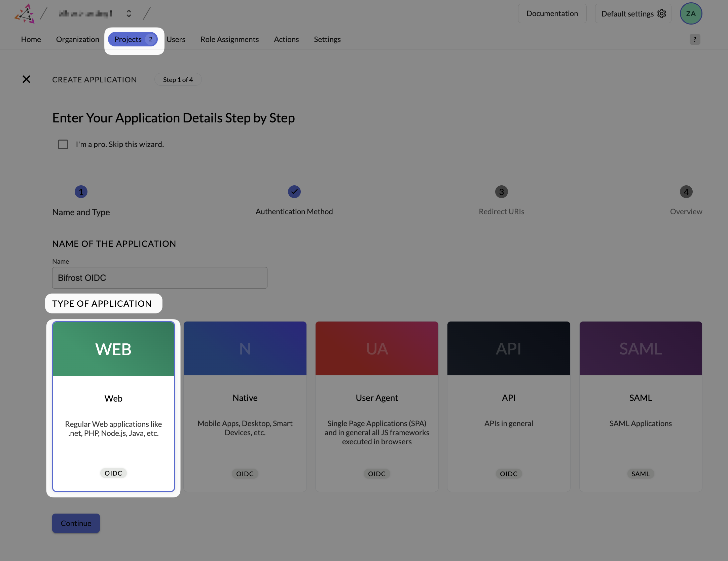Screen dimensions: 728x561
Task: Click the 'Step 1 of 4' badge
Action: pyautogui.click(x=178, y=80)
